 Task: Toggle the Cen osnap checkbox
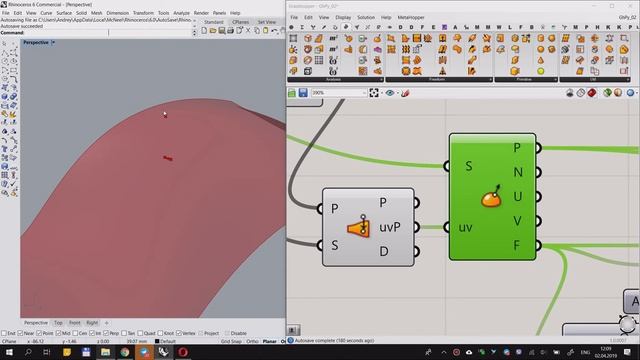tap(75, 333)
